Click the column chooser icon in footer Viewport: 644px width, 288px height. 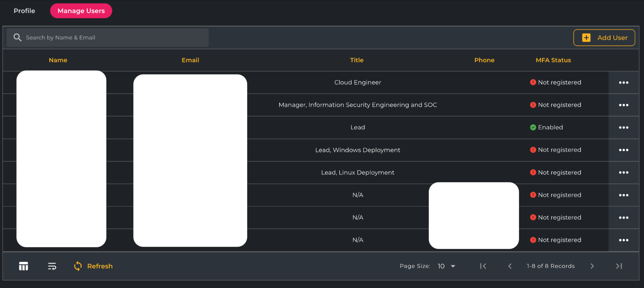click(24, 266)
